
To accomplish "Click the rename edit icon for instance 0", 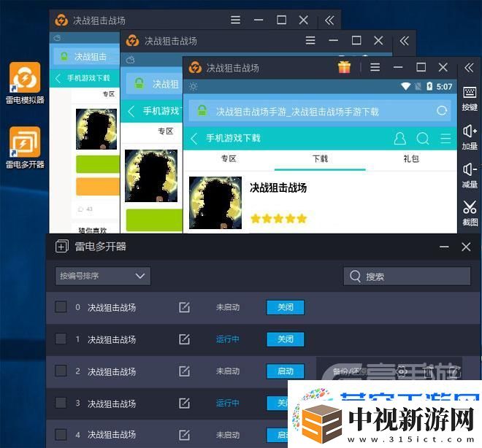I will (x=184, y=307).
